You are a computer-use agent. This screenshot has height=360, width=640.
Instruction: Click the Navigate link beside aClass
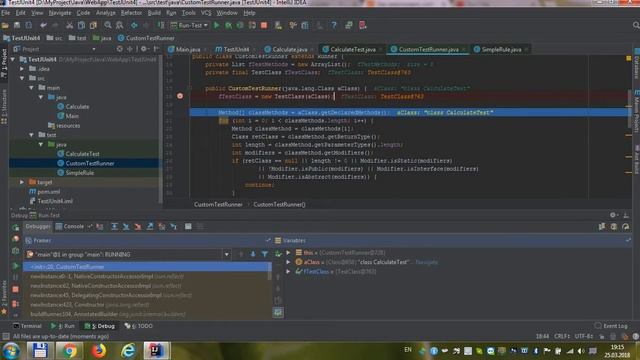(427, 262)
